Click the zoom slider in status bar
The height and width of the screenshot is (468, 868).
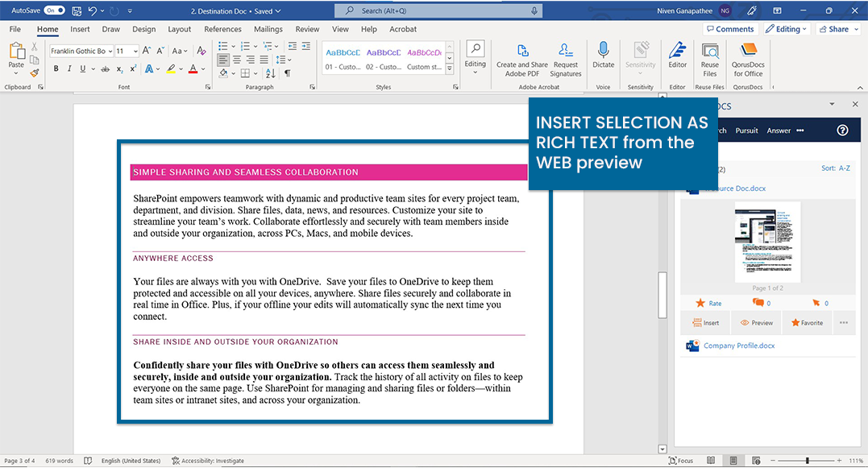pyautogui.click(x=808, y=461)
